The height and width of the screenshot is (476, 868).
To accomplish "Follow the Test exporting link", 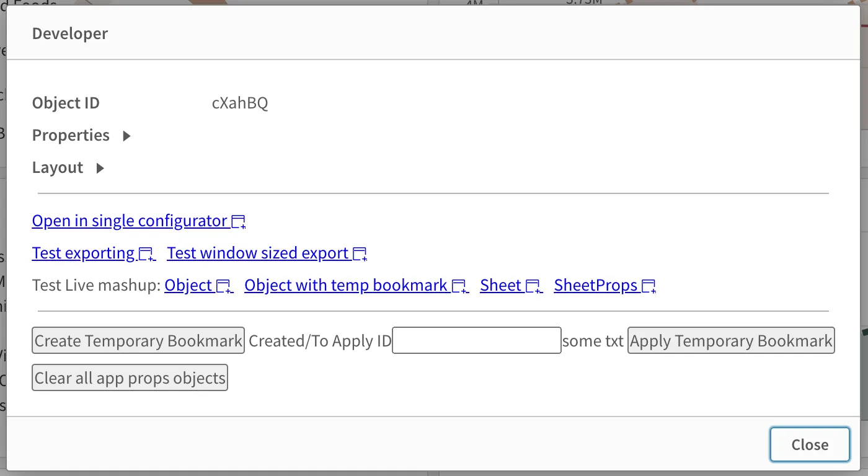I will coord(83,253).
